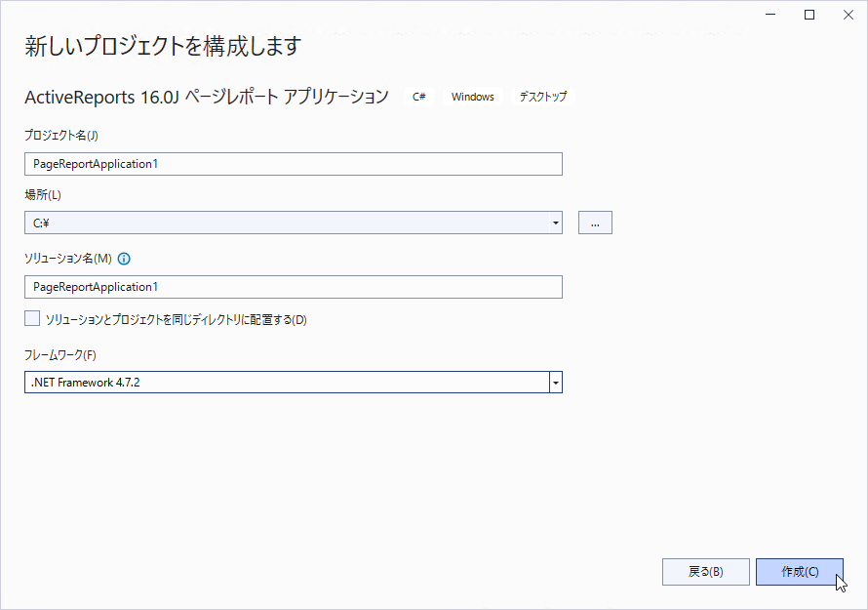Click the C# language tag
Image resolution: width=868 pixels, height=610 pixels.
(419, 97)
